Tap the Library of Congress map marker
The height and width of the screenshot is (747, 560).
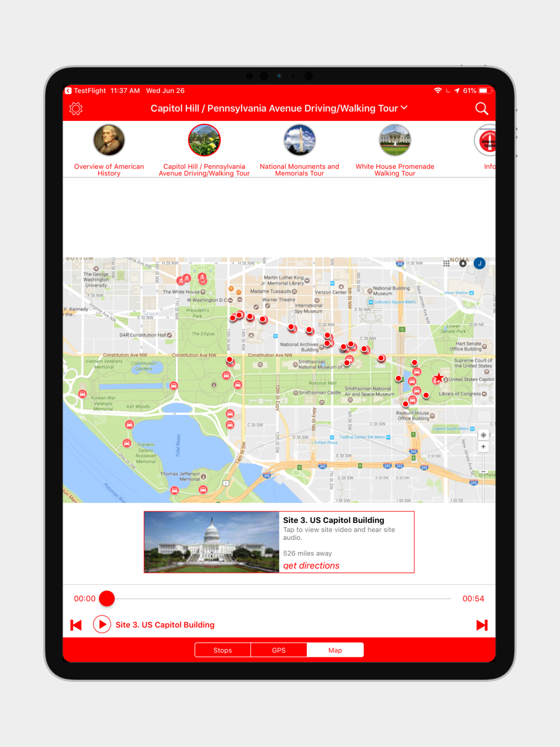point(484,394)
